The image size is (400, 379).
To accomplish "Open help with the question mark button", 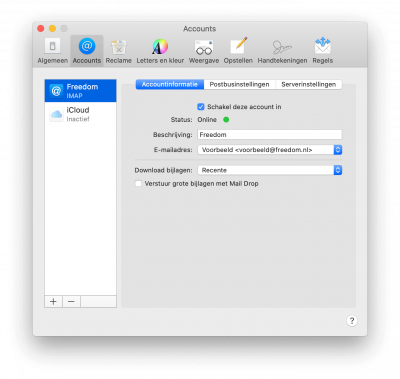I will 352,321.
